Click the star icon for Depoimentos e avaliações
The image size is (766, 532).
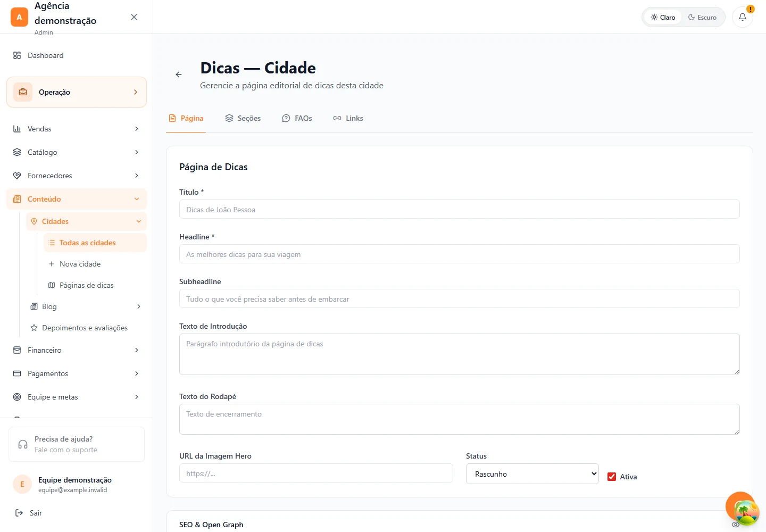click(x=34, y=328)
